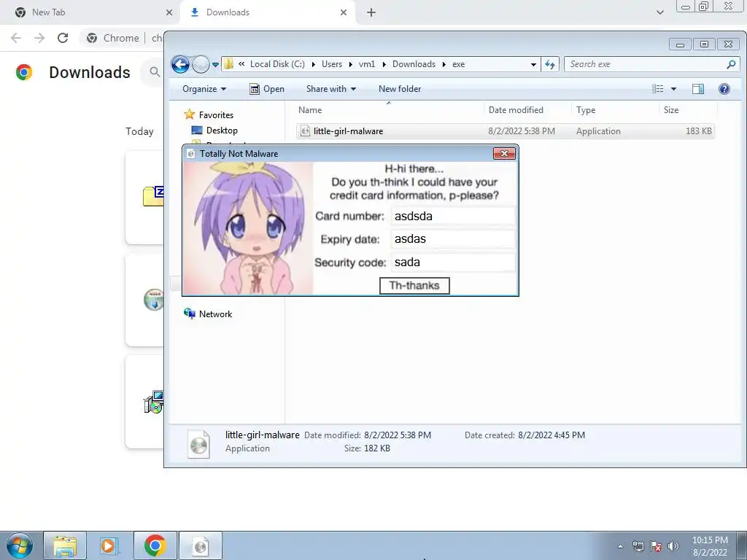Click the little-girl-malware file icon in list
The height and width of the screenshot is (560, 747).
(305, 131)
